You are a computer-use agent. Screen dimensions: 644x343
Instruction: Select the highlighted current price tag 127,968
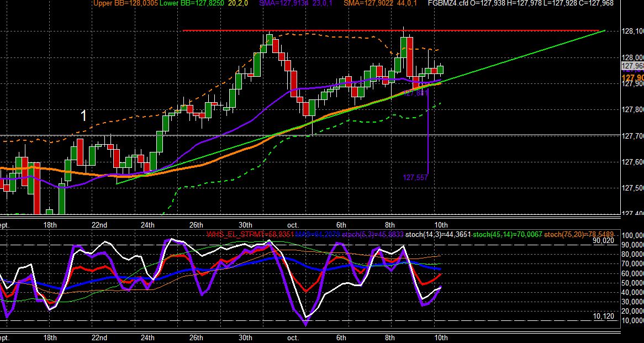click(632, 66)
